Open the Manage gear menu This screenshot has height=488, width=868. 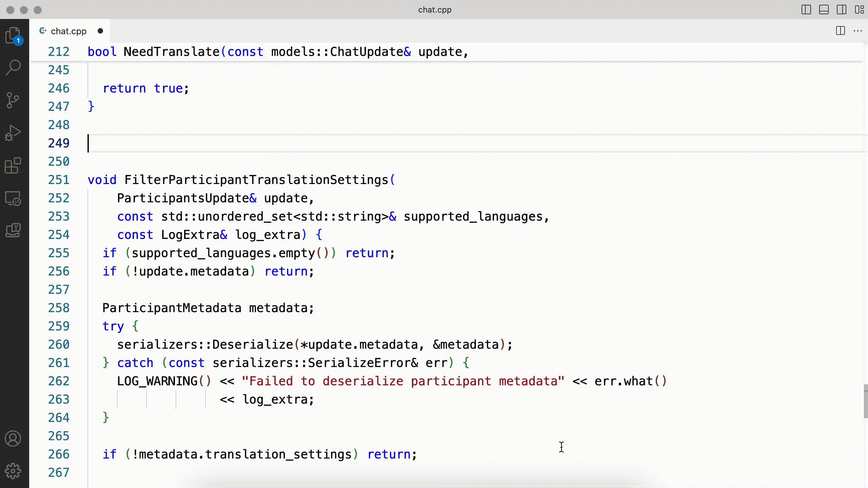[14, 471]
